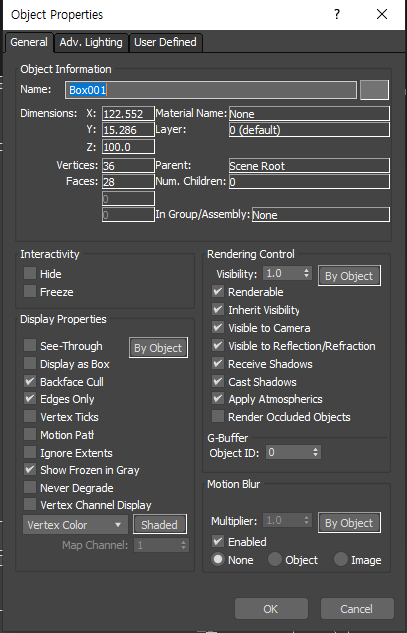Open the Adv. Lighting tab

pos(91,42)
